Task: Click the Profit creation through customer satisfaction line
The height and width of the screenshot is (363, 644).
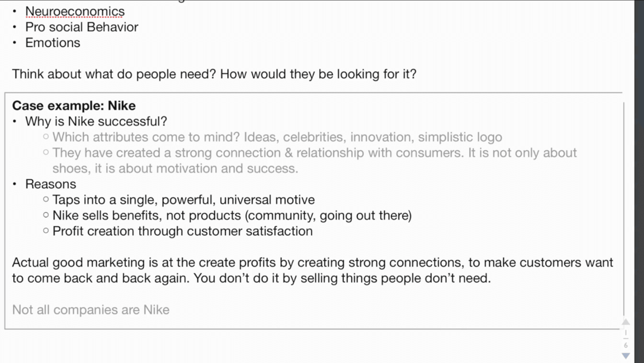Action: point(182,231)
